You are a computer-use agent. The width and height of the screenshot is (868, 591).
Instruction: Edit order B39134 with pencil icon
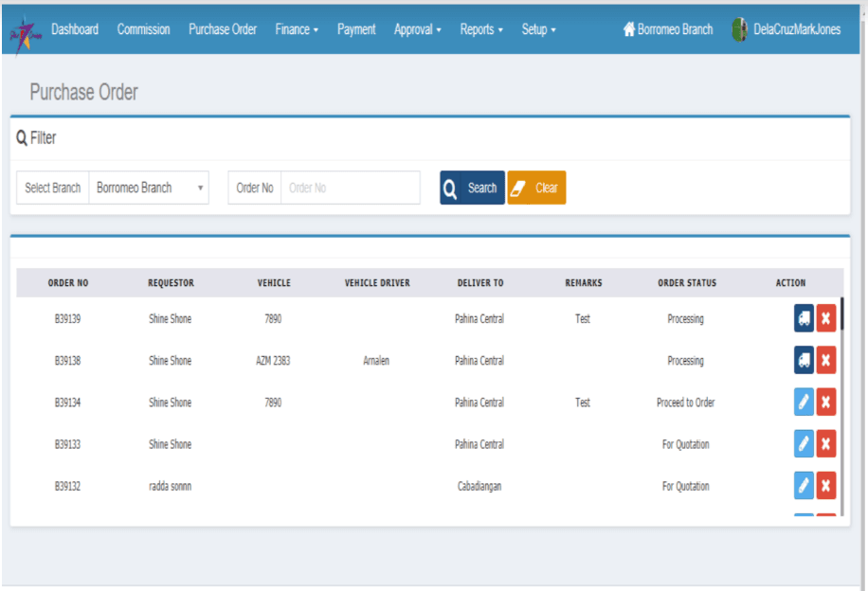(804, 402)
